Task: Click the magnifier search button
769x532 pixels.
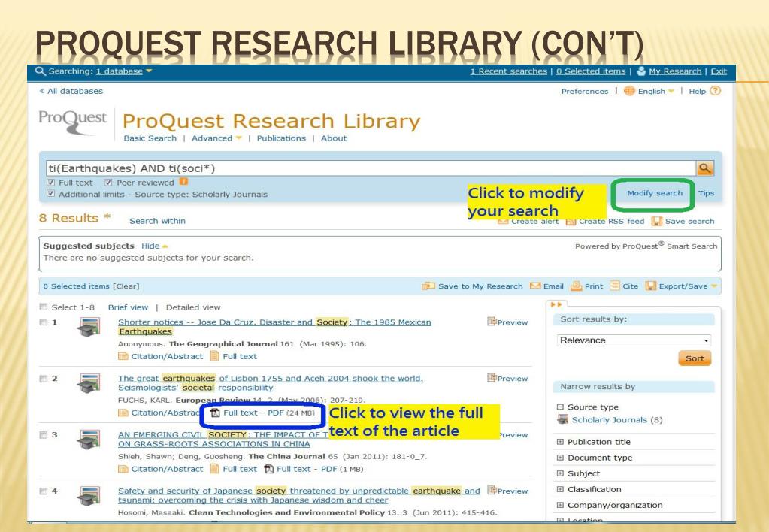Action: 705,168
